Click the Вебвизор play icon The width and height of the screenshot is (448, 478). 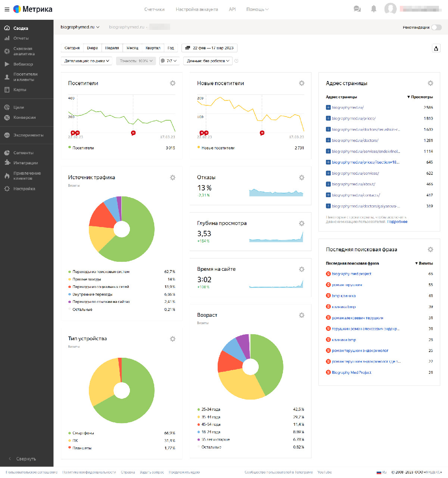pos(7,64)
